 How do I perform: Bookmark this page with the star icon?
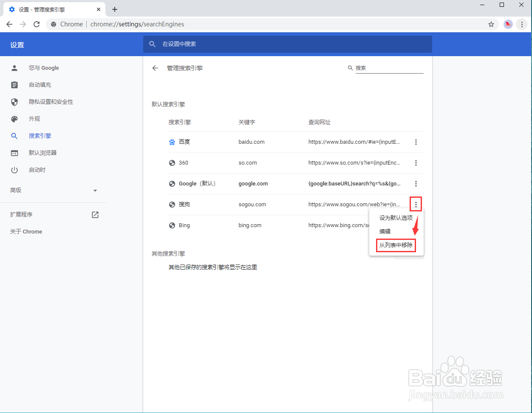(491, 24)
